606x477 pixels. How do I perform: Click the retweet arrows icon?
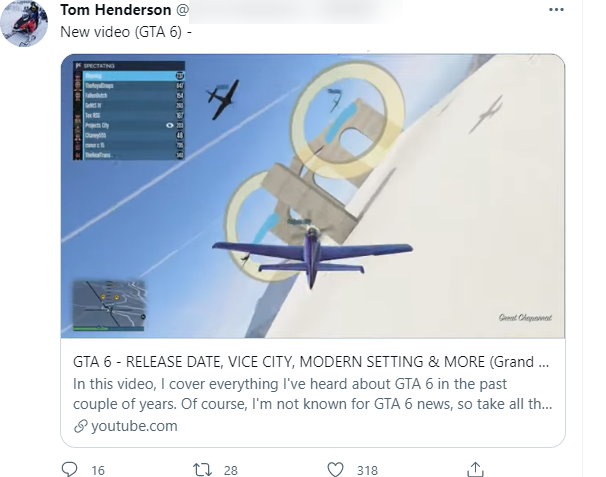203,470
